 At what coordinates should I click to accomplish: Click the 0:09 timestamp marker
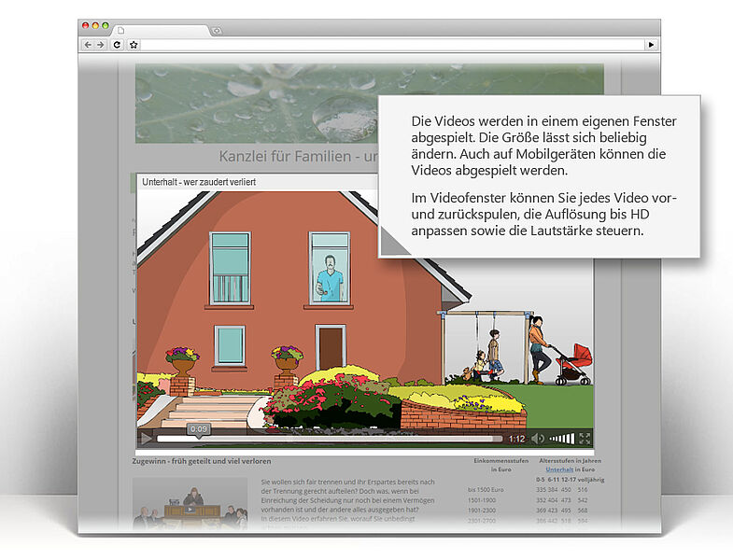point(198,429)
